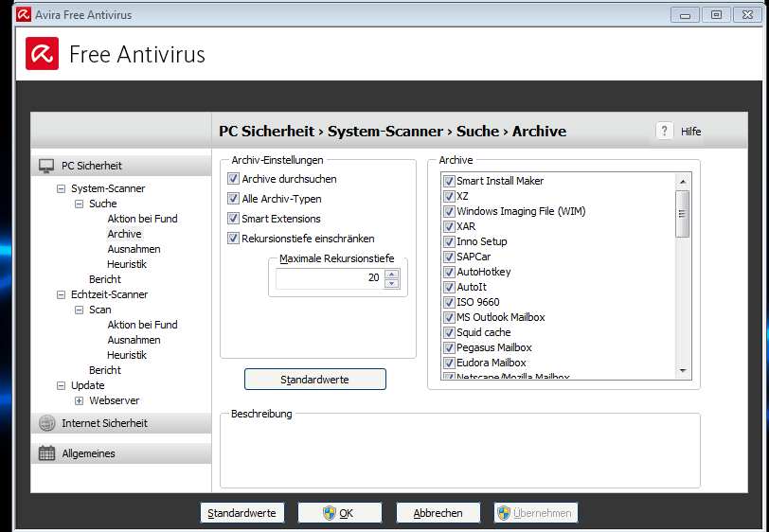
Task: Collapse the Update tree node
Action: 61,386
